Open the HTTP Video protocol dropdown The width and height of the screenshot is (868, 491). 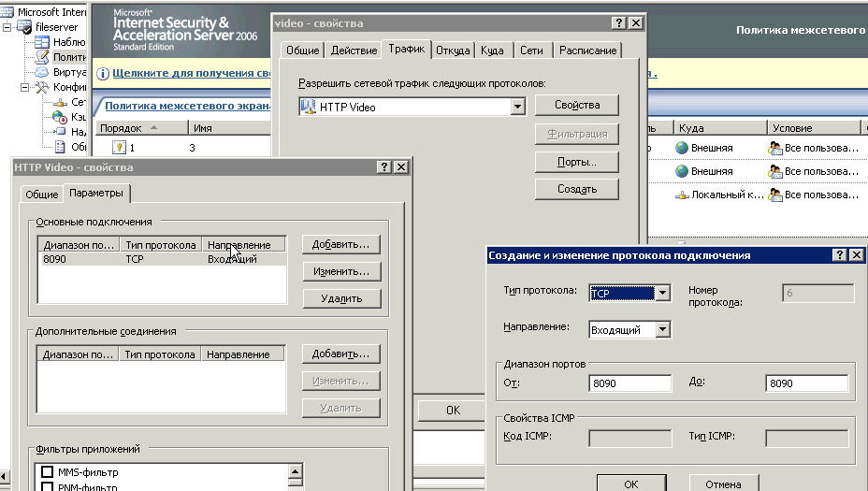click(x=517, y=107)
